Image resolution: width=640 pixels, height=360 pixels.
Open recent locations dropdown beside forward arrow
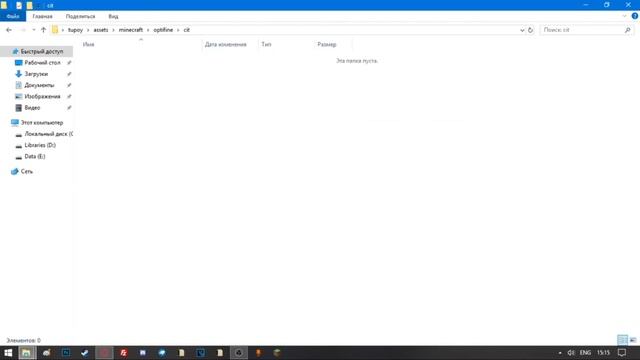click(x=33, y=30)
